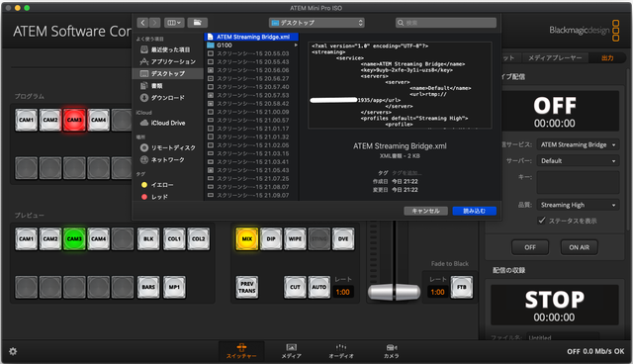Viewport: 633px width, 364px height.
Task: Open the Default server dropdown
Action: coord(578,160)
